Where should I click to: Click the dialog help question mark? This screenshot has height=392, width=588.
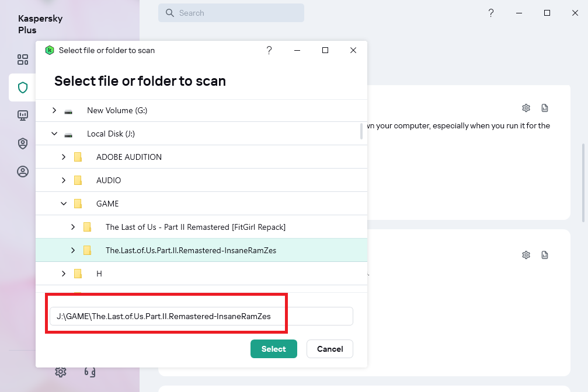(x=269, y=50)
